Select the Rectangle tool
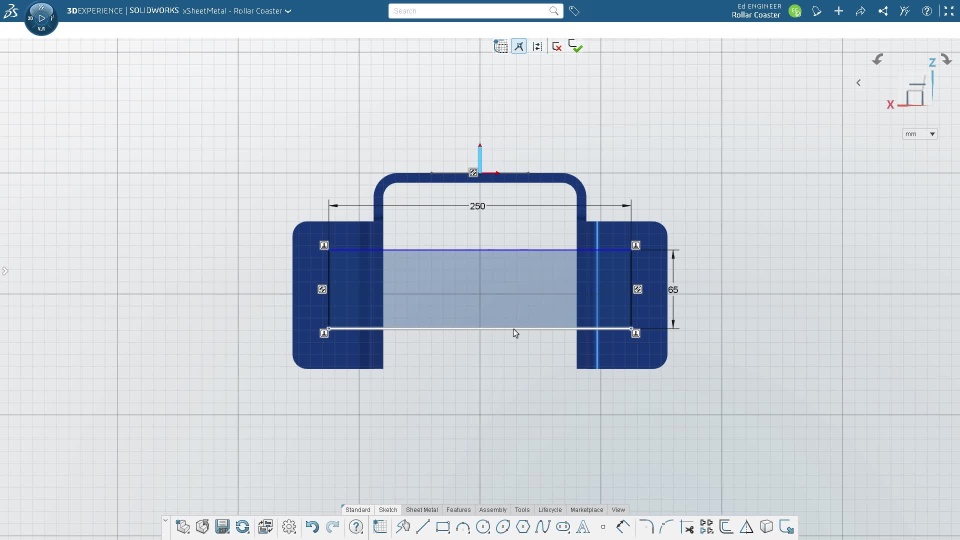 [x=443, y=527]
